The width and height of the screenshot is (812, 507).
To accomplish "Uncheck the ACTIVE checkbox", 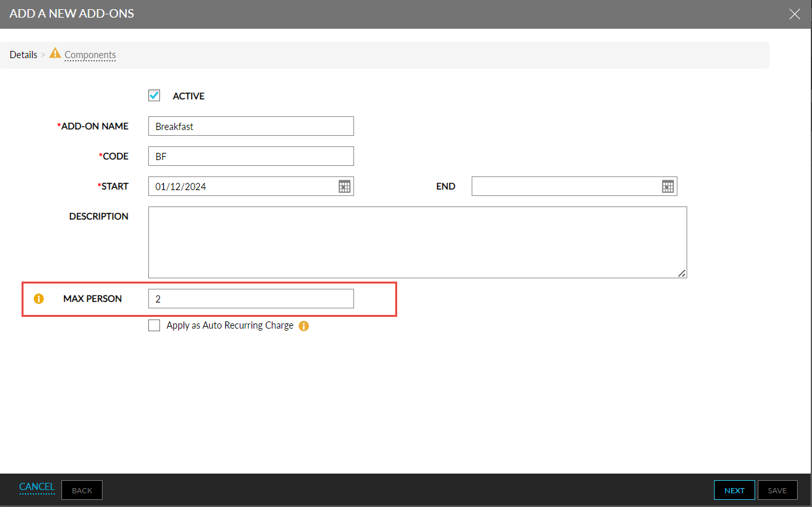I will [154, 96].
